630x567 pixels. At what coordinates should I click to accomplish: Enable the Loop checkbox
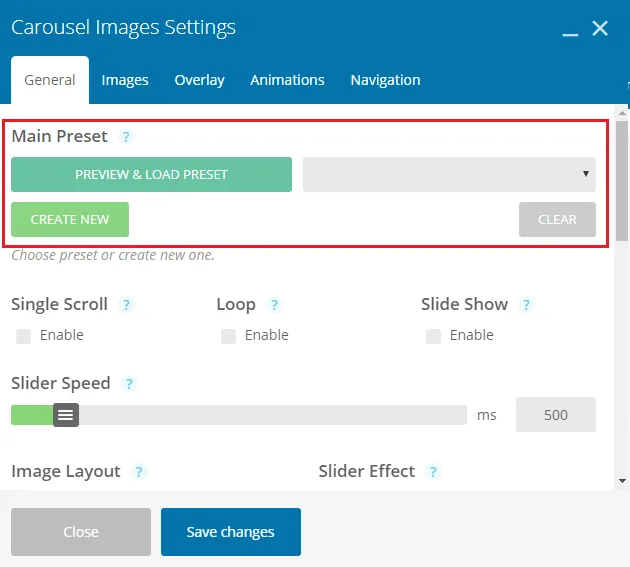click(x=229, y=336)
